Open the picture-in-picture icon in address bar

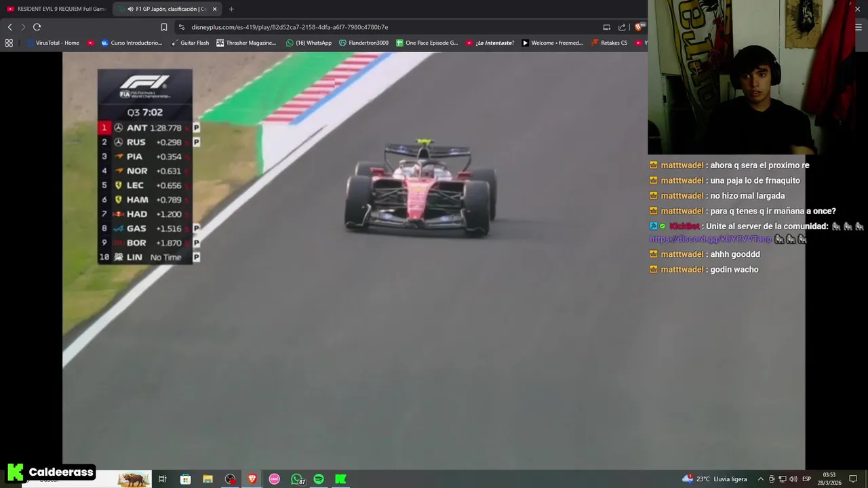pyautogui.click(x=607, y=27)
